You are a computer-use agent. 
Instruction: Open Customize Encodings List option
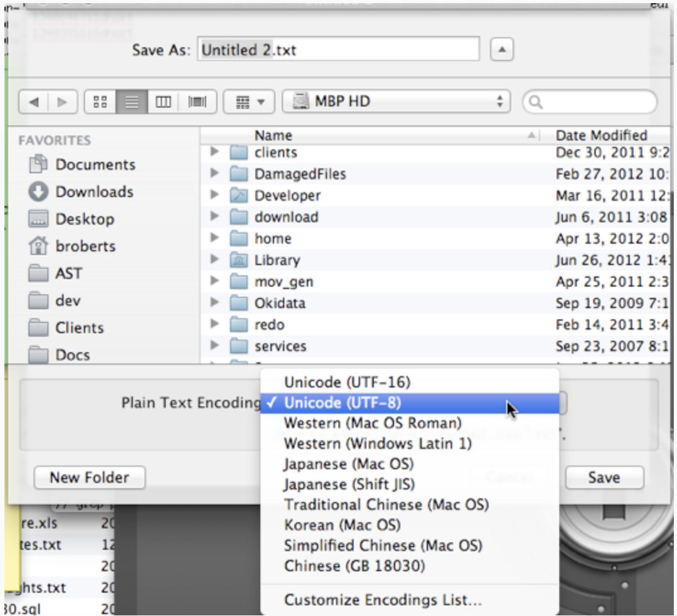[383, 600]
